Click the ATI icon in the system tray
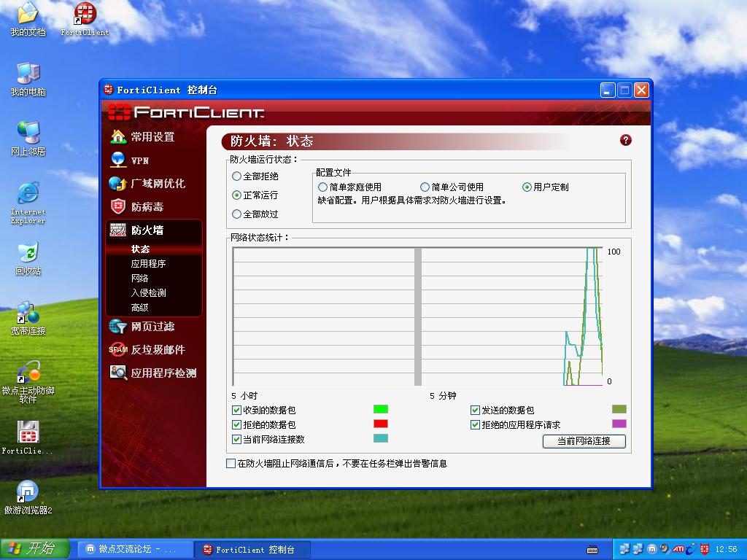The height and width of the screenshot is (560, 747). (678, 549)
